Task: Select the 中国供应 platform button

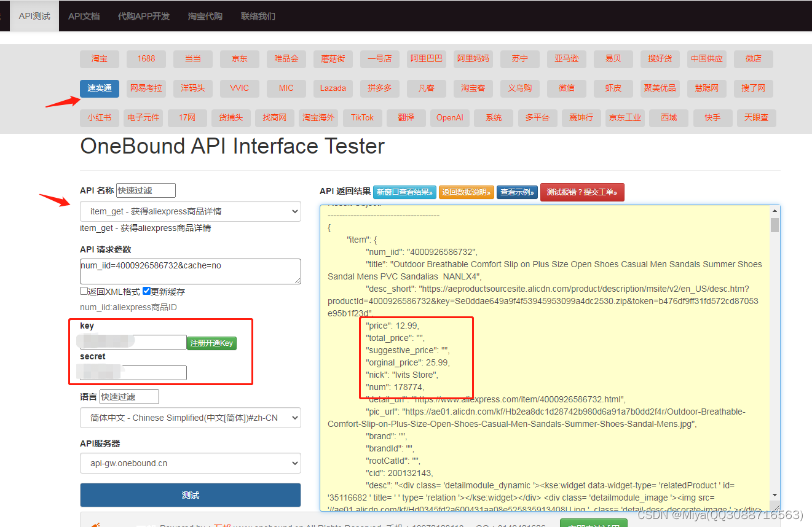Action: pos(707,59)
